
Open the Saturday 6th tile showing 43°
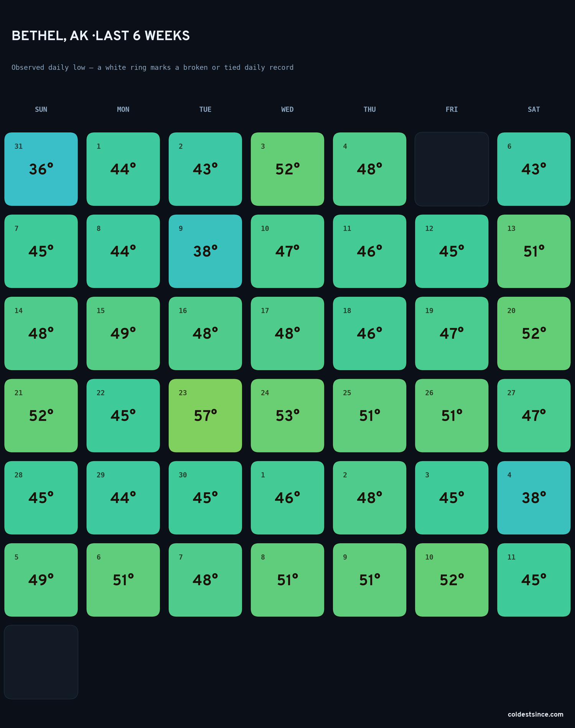tap(534, 169)
